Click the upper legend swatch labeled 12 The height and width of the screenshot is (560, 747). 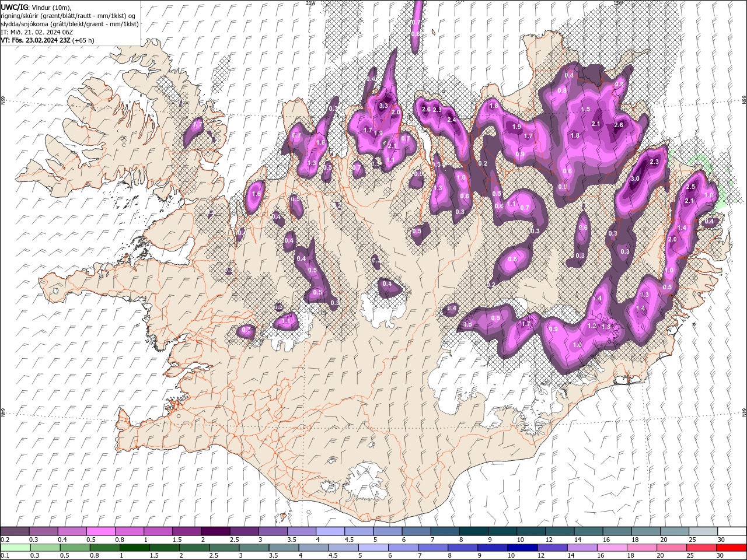click(x=560, y=531)
